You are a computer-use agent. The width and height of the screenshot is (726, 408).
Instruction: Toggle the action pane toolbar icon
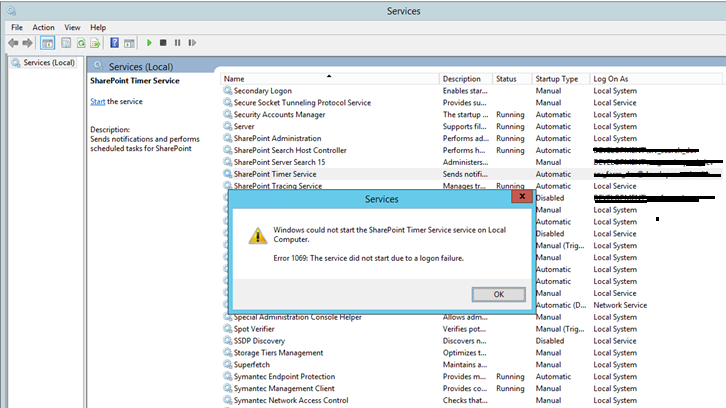129,43
